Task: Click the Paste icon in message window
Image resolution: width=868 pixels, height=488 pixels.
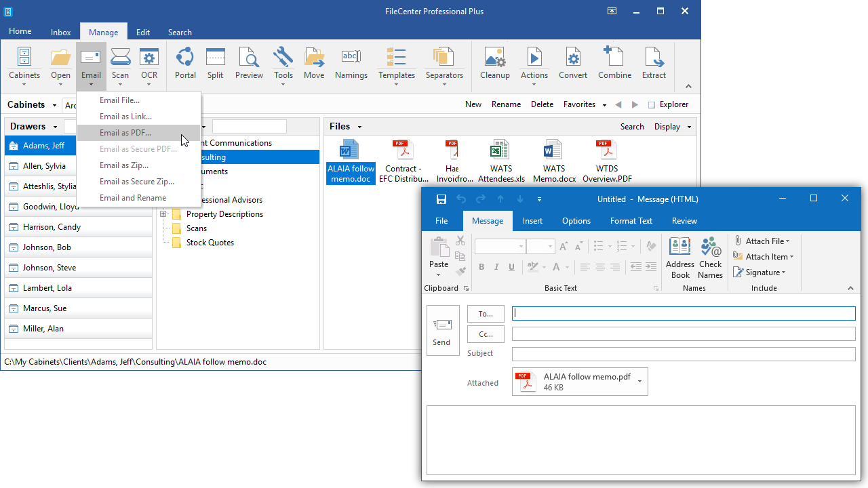Action: pos(439,247)
